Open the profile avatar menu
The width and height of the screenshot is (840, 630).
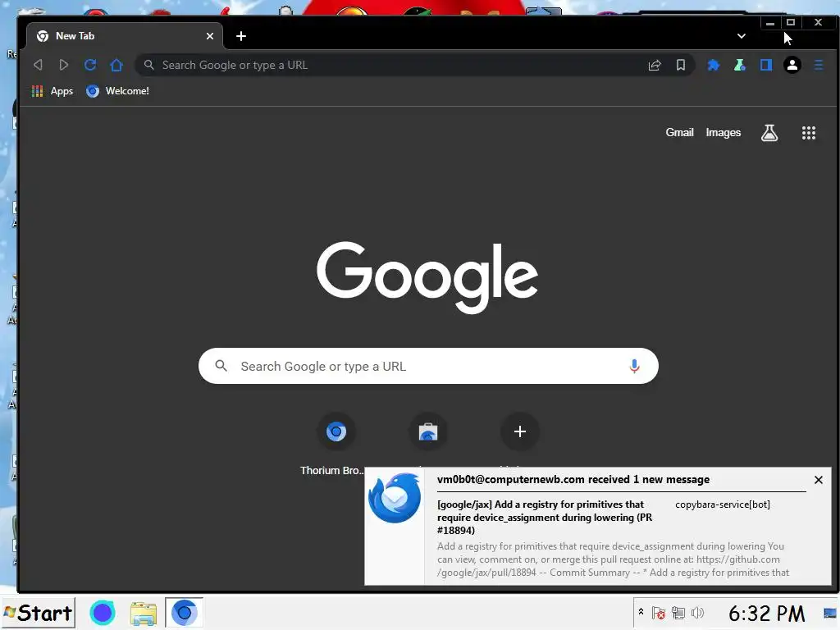(792, 66)
